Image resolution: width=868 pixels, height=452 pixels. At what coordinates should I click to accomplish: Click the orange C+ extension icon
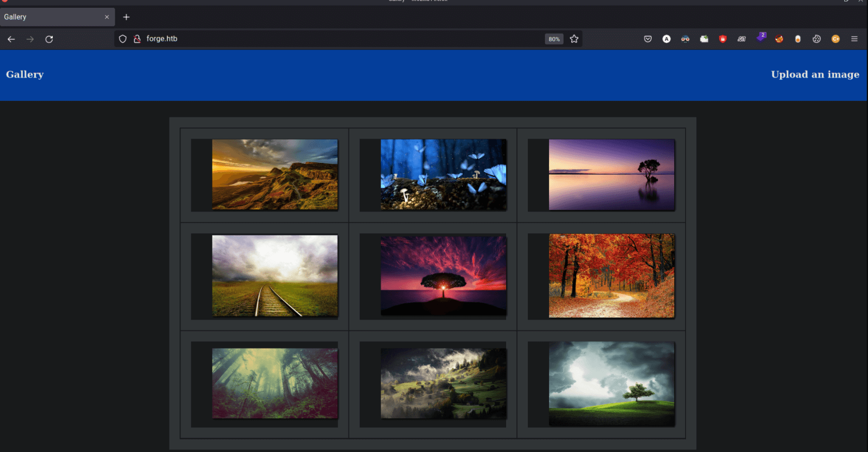point(835,39)
